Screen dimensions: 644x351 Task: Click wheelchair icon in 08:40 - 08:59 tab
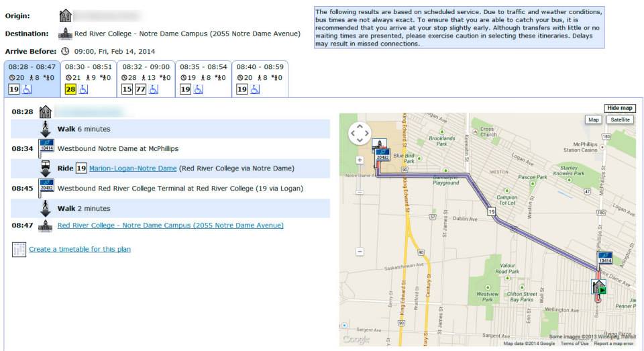click(x=255, y=89)
